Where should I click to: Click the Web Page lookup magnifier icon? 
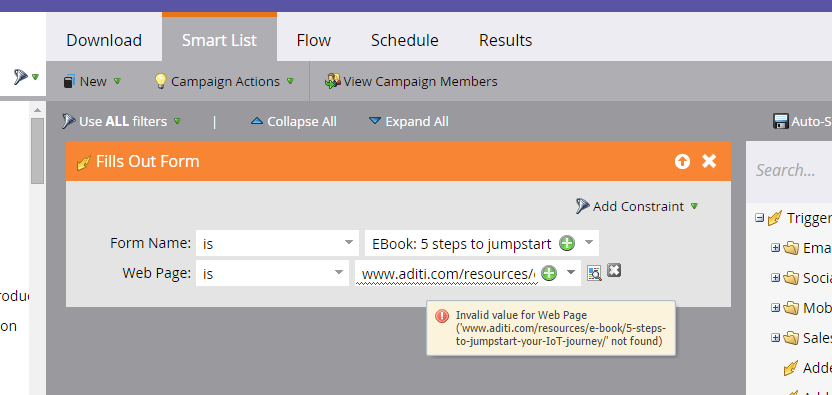coord(594,272)
